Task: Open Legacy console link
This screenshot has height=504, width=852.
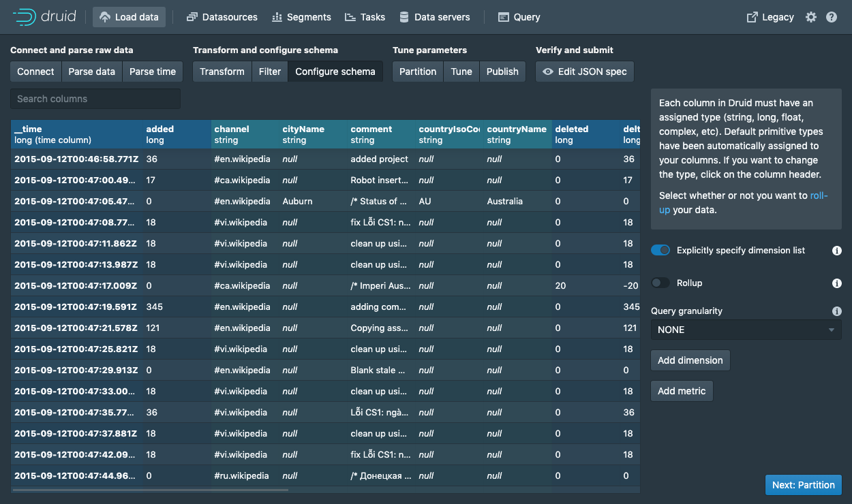Action: (770, 17)
